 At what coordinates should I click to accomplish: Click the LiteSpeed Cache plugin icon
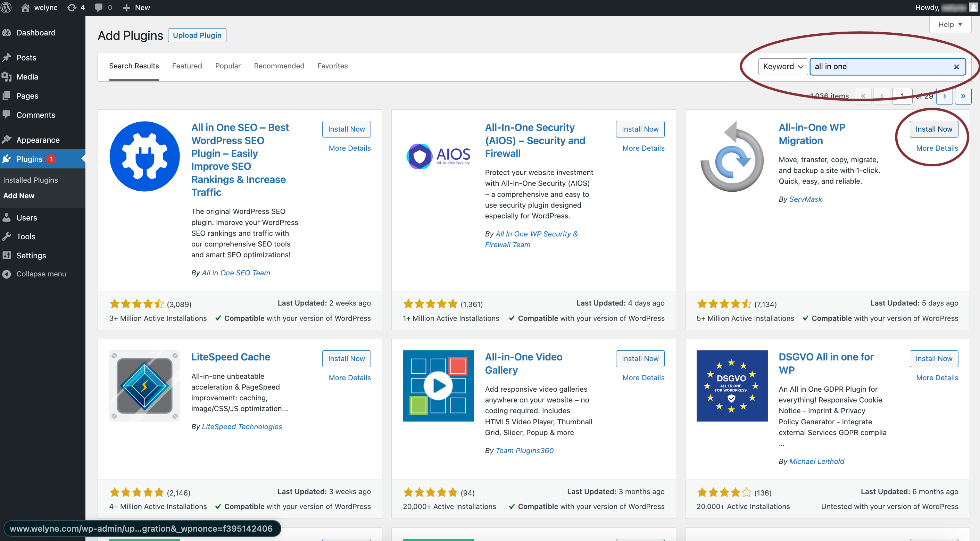coord(144,386)
